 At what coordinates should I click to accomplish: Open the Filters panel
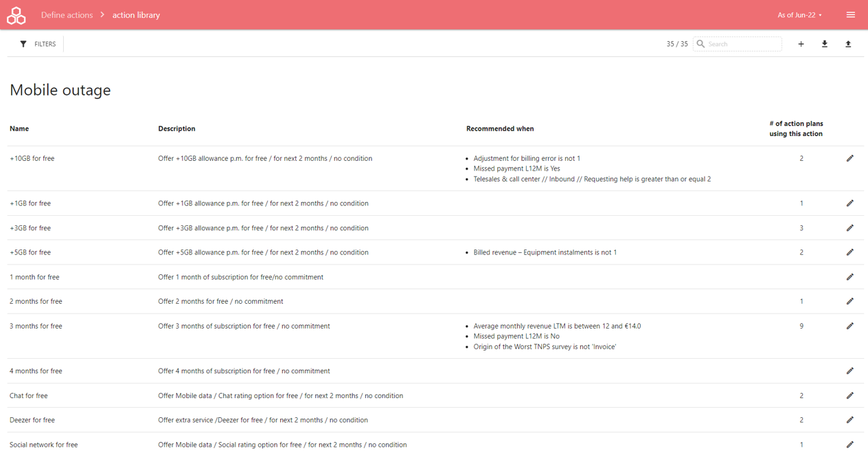tap(38, 44)
